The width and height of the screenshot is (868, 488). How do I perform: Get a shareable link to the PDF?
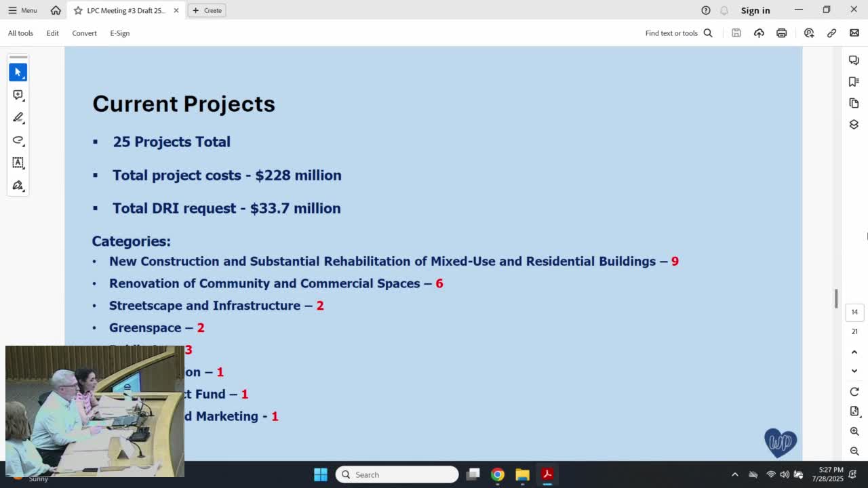[831, 33]
